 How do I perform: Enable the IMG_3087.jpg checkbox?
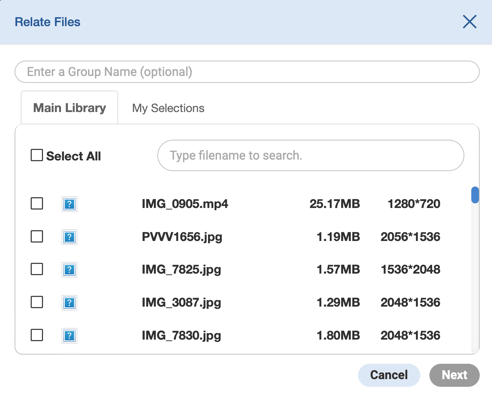[x=37, y=302]
